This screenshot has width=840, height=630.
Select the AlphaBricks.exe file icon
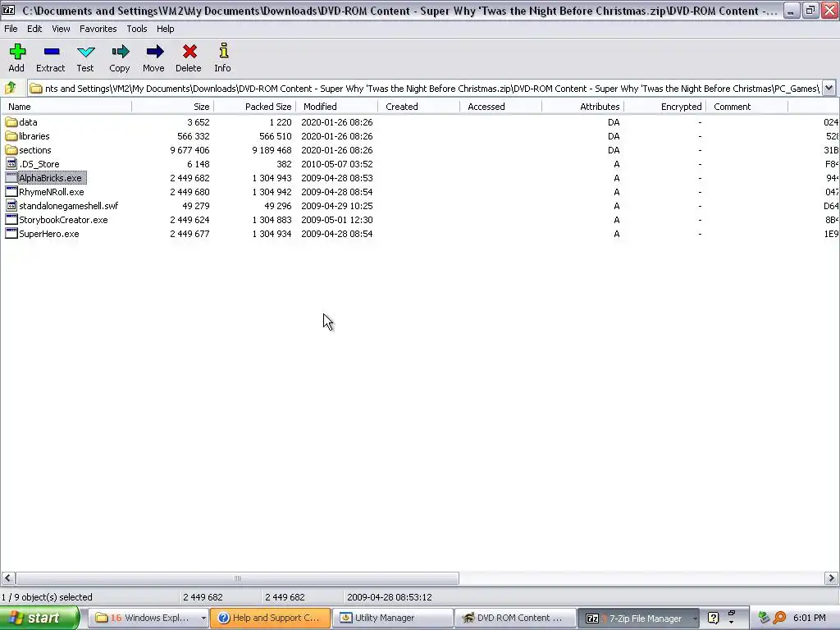point(11,178)
